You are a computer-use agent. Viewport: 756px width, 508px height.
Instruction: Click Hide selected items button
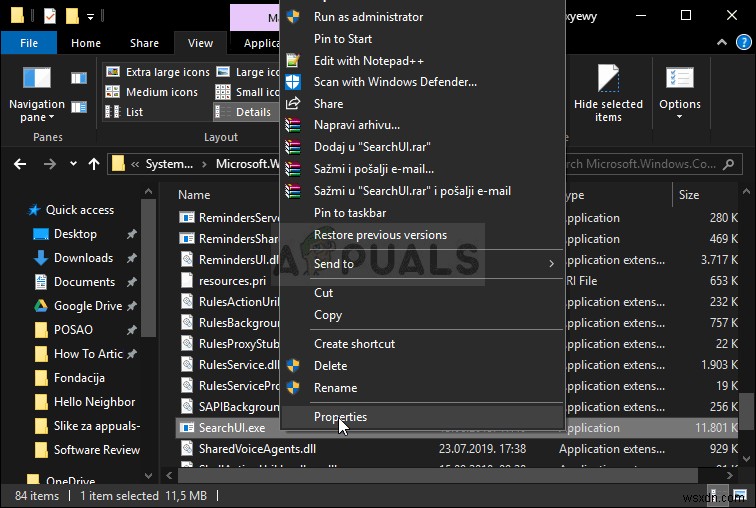(x=608, y=94)
